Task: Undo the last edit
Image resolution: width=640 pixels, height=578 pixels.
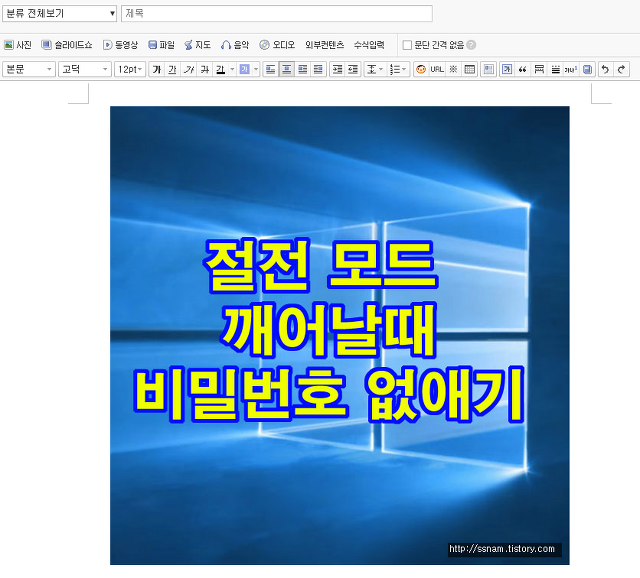Action: (x=606, y=69)
